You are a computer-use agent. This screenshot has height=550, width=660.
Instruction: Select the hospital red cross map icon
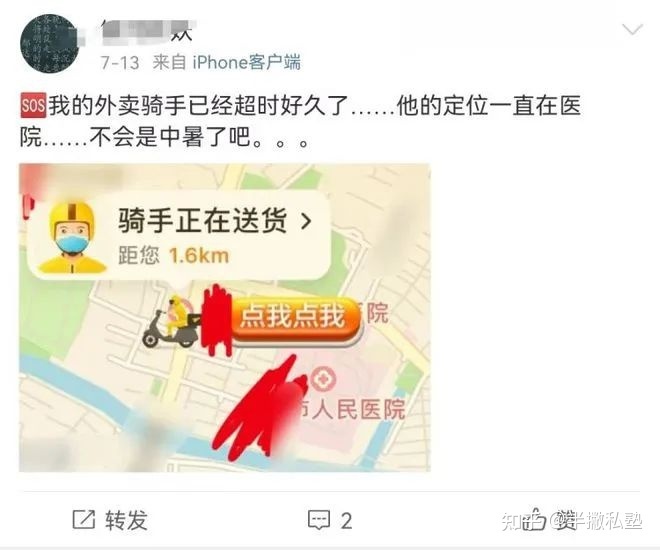click(324, 378)
